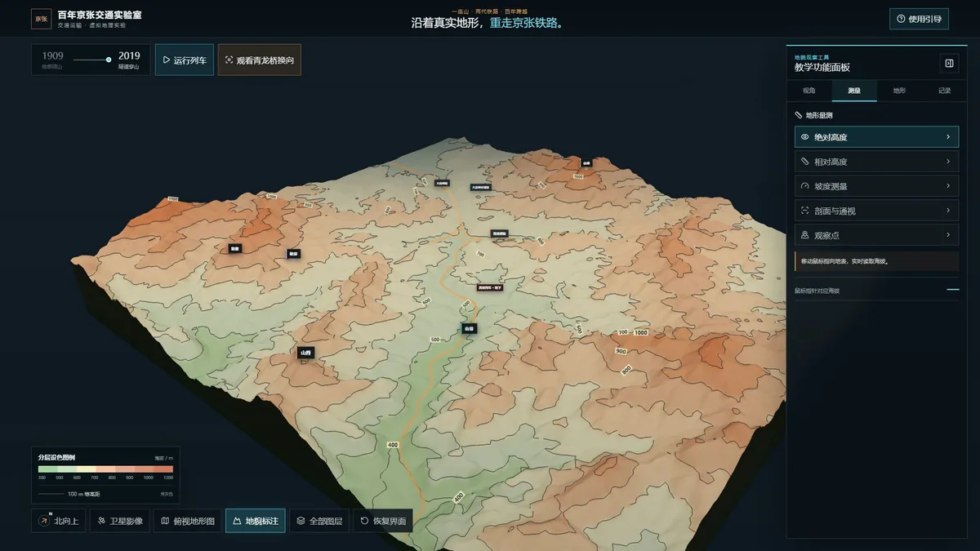Click the mountain icon on 地貌标注
The image size is (980, 551).
click(x=238, y=521)
